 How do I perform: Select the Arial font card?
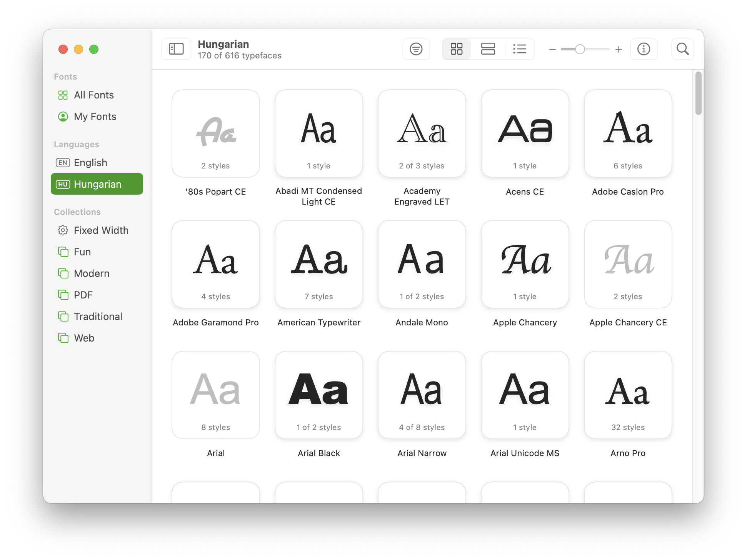(216, 395)
